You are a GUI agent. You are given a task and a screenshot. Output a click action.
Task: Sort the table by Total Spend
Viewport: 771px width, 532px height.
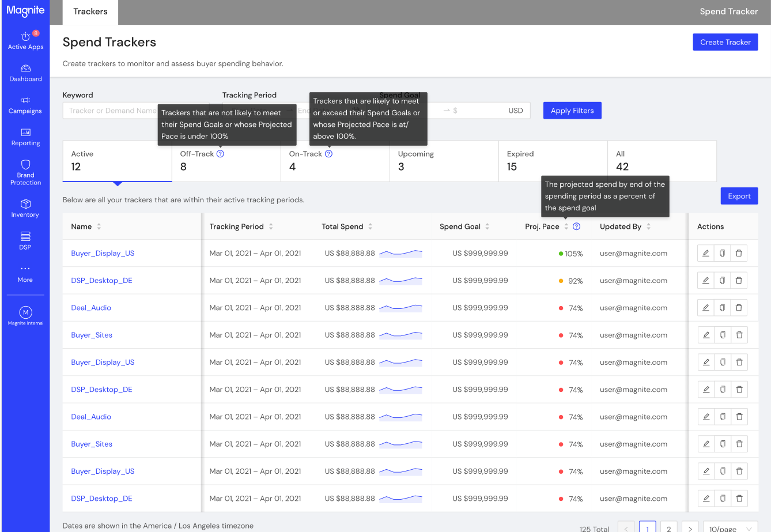[371, 227]
